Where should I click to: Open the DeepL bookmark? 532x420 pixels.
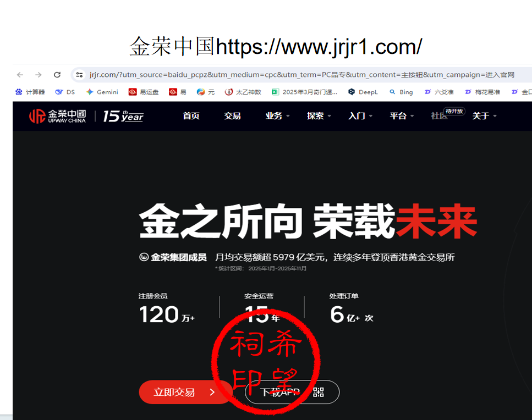point(363,92)
